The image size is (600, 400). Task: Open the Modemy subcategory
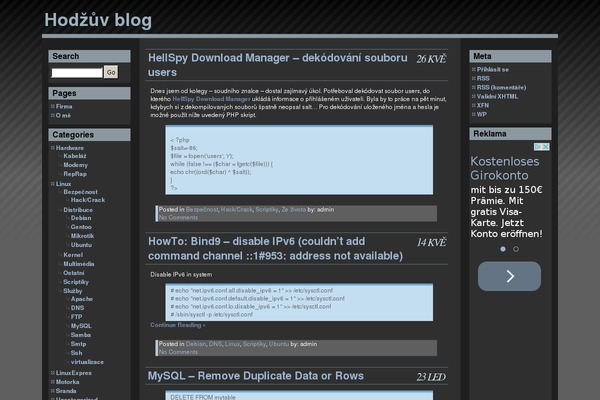coord(75,165)
